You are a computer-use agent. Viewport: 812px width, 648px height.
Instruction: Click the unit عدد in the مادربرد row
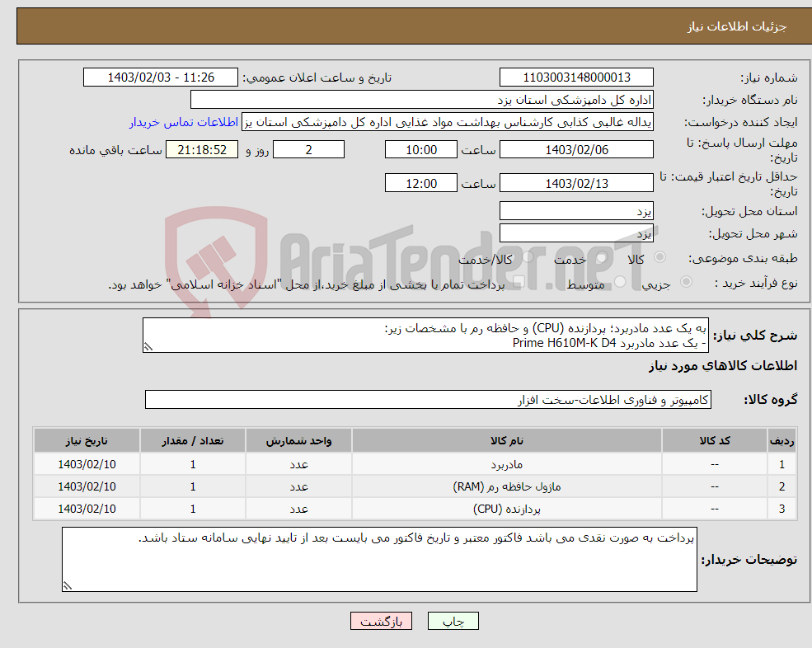tap(298, 464)
